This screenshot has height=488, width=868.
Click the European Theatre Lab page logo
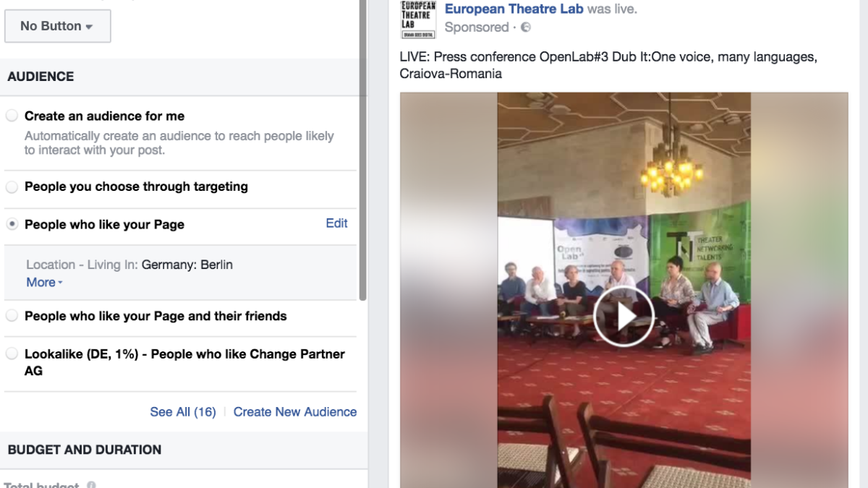point(418,20)
